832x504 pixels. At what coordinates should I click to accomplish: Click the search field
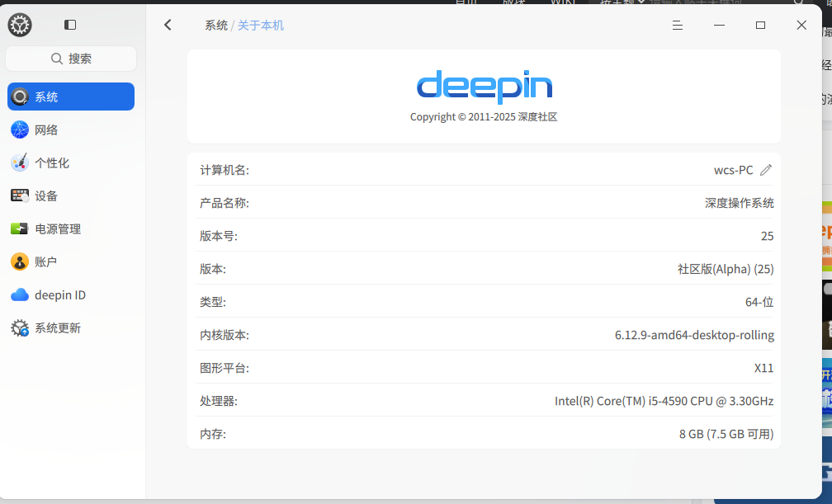coord(71,59)
